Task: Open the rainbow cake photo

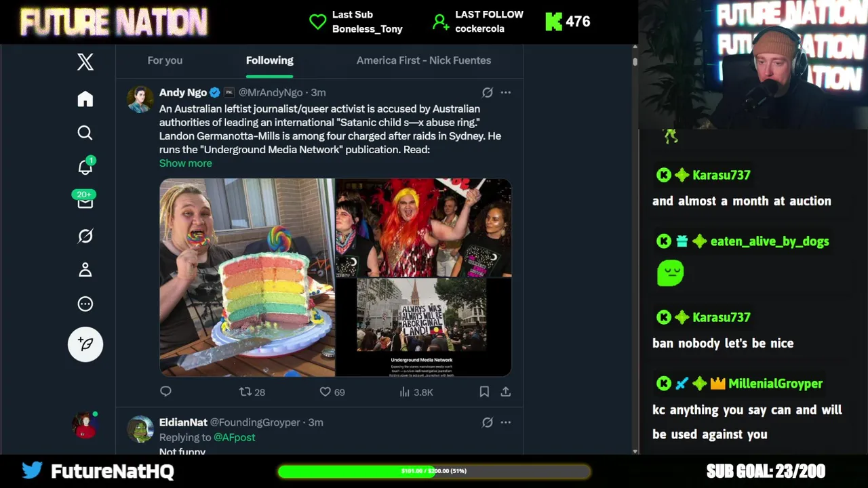Action: point(248,277)
